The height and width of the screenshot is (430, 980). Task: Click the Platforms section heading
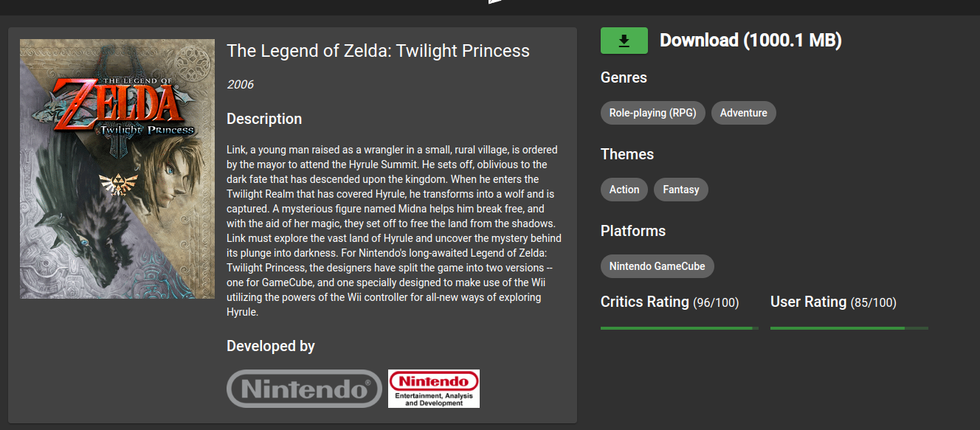pos(632,231)
